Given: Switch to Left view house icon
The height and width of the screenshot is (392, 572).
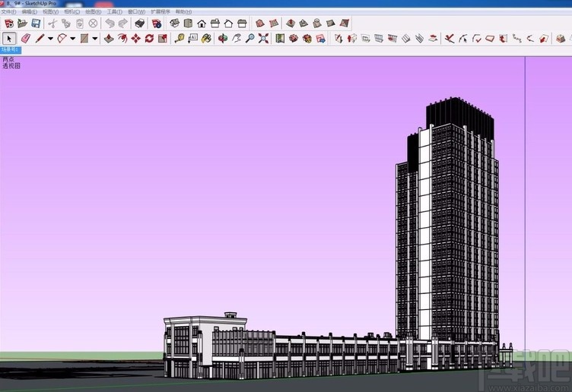Looking at the screenshot, I should click(242, 24).
